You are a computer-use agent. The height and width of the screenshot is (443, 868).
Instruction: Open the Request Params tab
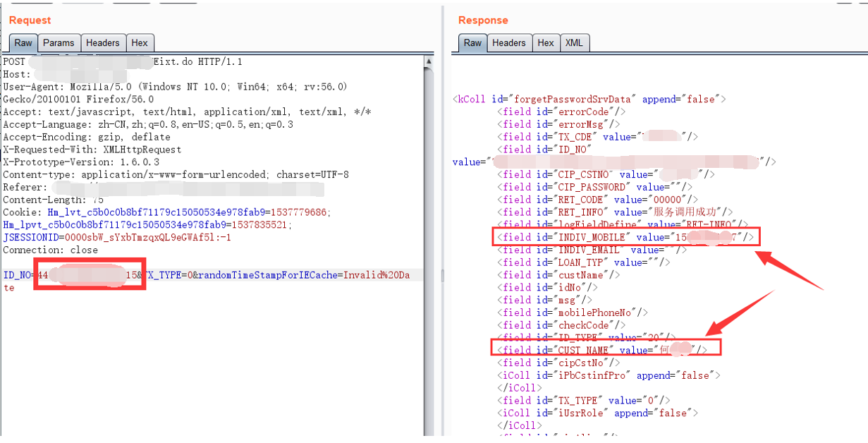[x=59, y=43]
